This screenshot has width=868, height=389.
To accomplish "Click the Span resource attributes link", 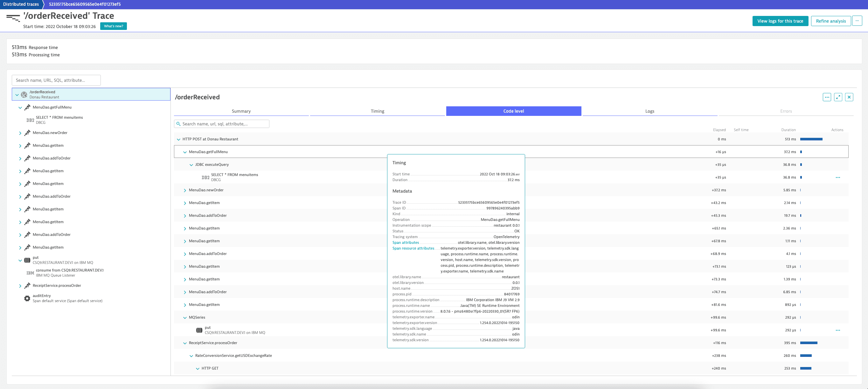I will pos(413,248).
